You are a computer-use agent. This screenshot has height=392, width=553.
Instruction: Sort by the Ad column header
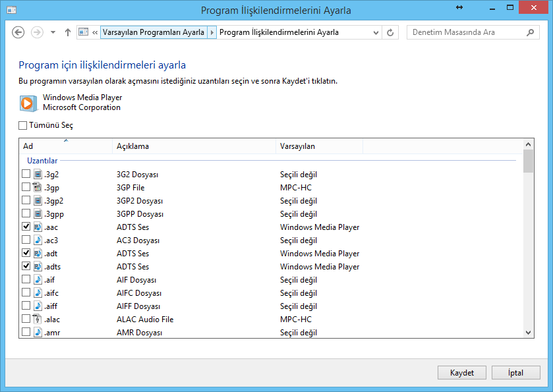pyautogui.click(x=66, y=146)
